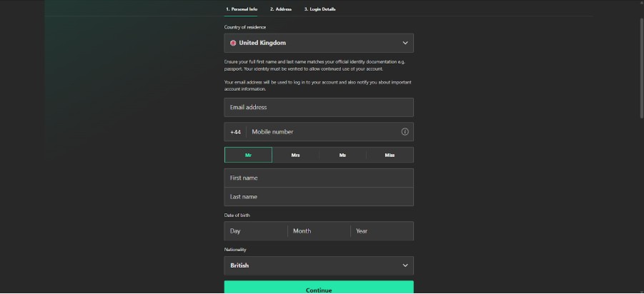
Task: Focus the First name field
Action: pyautogui.click(x=319, y=178)
